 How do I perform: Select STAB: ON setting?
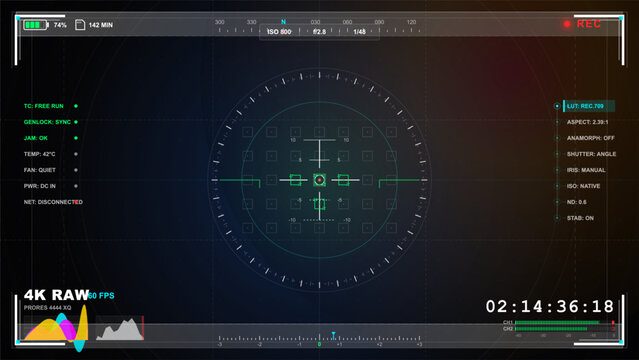coord(580,218)
